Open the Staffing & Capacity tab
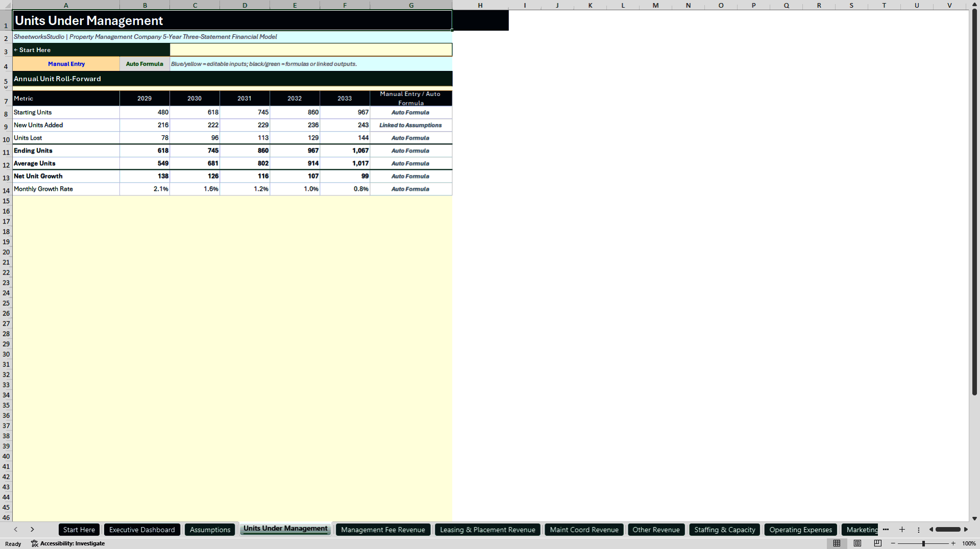 pos(724,530)
